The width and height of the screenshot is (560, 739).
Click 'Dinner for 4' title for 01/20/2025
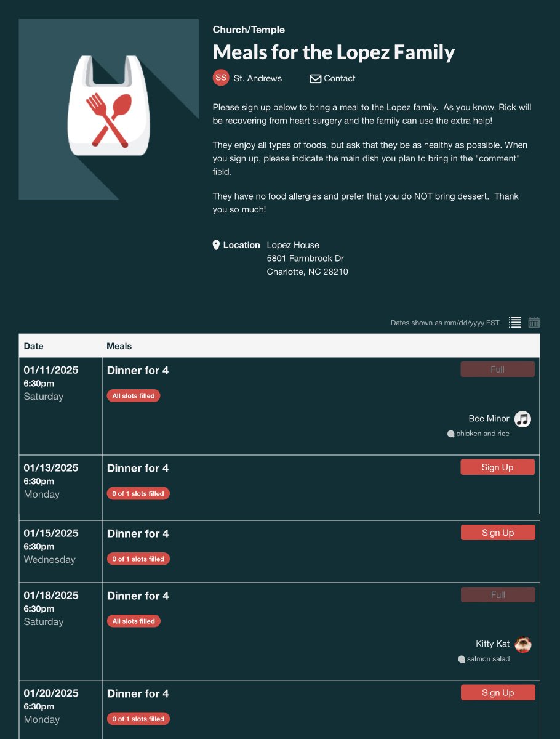(138, 693)
